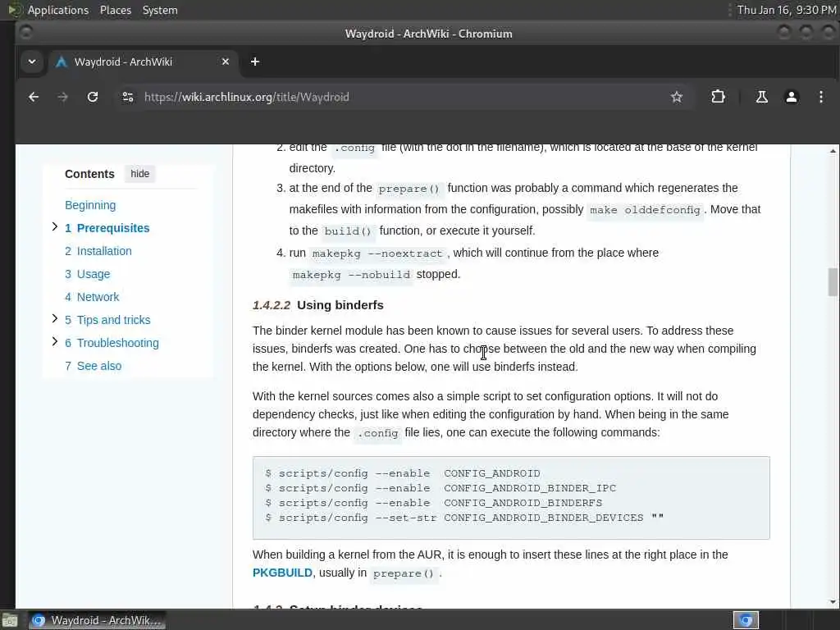Go to Troubleshooting section
The width and height of the screenshot is (840, 630).
(112, 344)
